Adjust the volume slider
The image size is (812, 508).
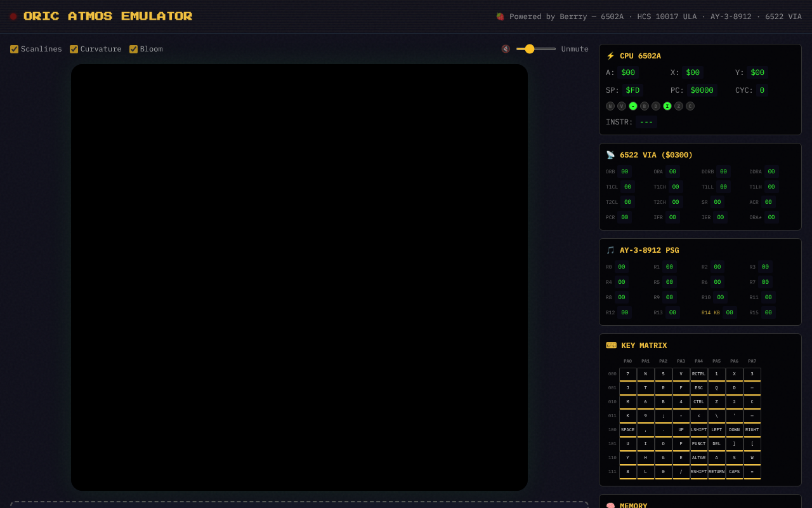[x=535, y=49]
